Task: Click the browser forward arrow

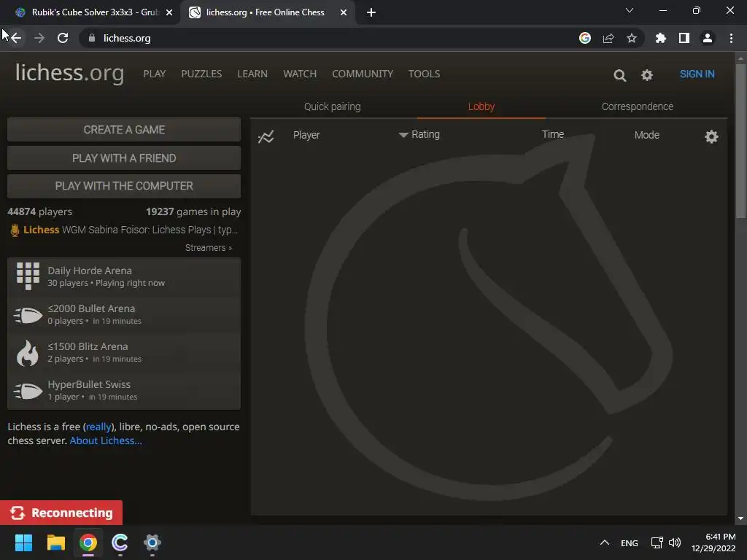Action: (39, 38)
